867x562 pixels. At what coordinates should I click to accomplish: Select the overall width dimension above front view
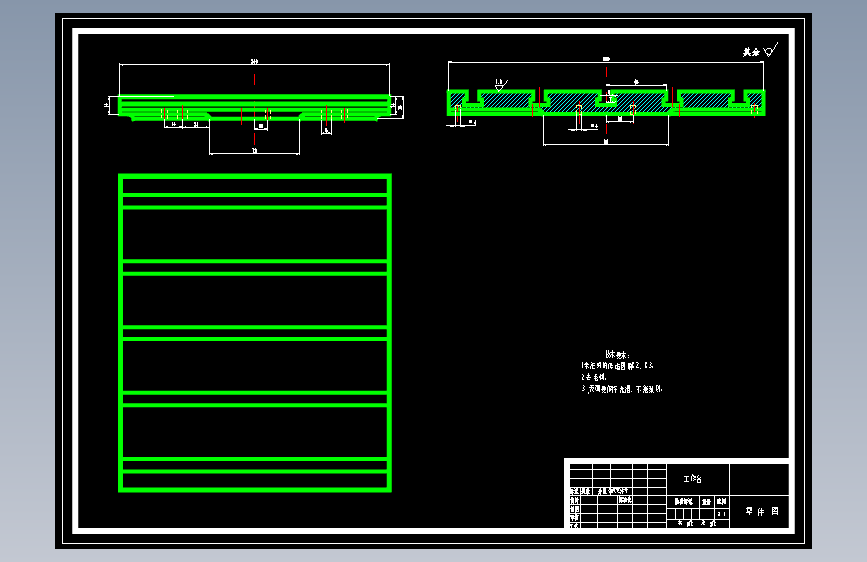coord(254,64)
